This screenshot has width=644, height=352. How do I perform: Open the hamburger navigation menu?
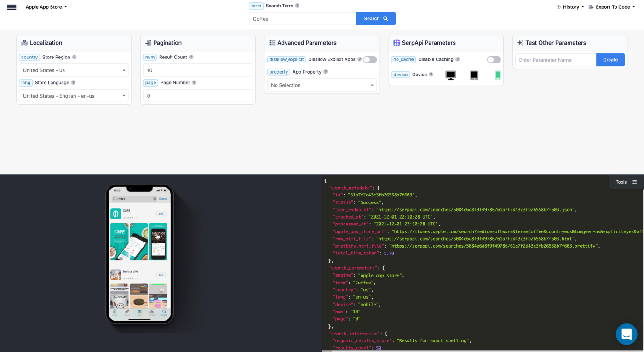(x=11, y=7)
